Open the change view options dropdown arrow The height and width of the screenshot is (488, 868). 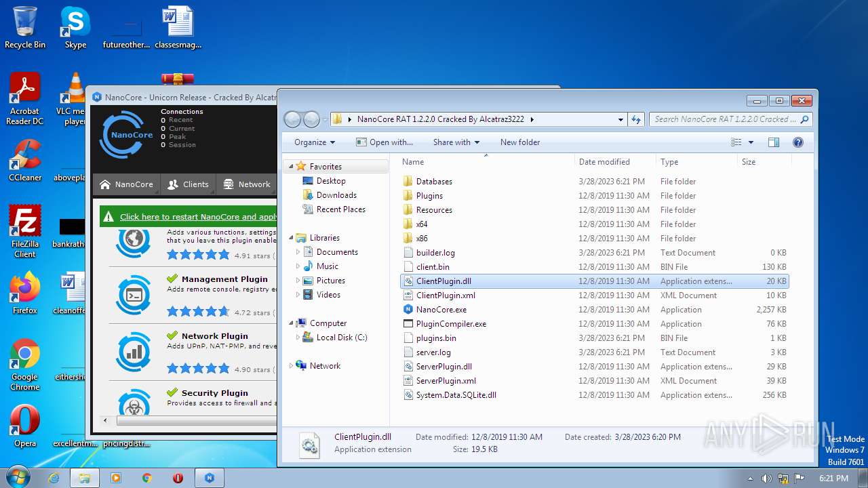[x=751, y=142]
